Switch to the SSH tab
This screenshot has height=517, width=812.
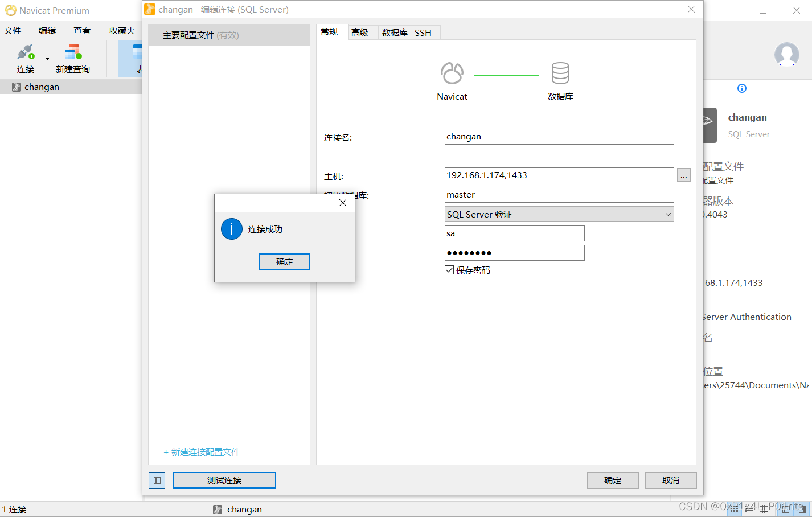click(x=423, y=32)
